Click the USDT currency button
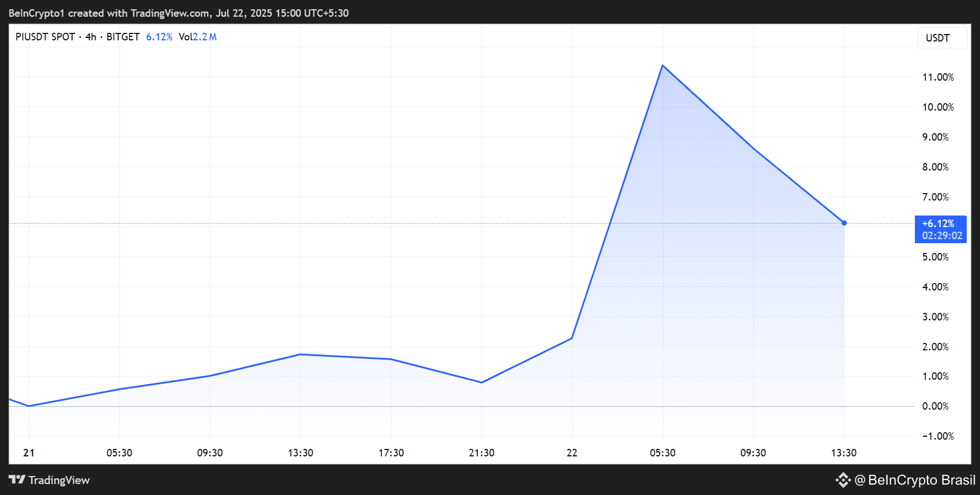980x495 pixels. [x=942, y=38]
